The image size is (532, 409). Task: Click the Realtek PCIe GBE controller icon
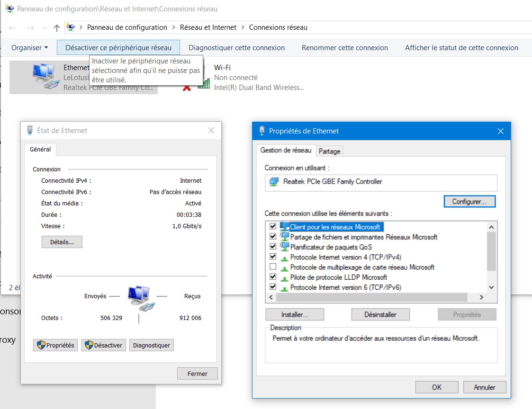tap(274, 182)
